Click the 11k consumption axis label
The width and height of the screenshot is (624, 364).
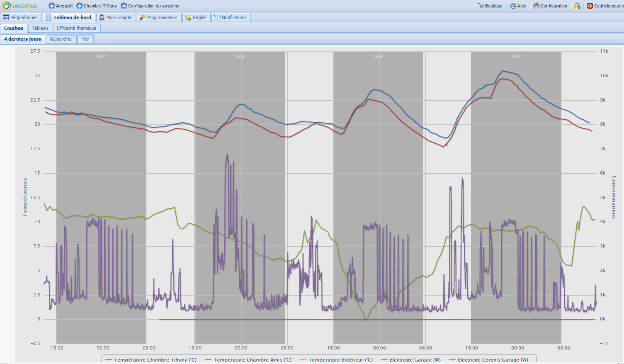pyautogui.click(x=604, y=51)
